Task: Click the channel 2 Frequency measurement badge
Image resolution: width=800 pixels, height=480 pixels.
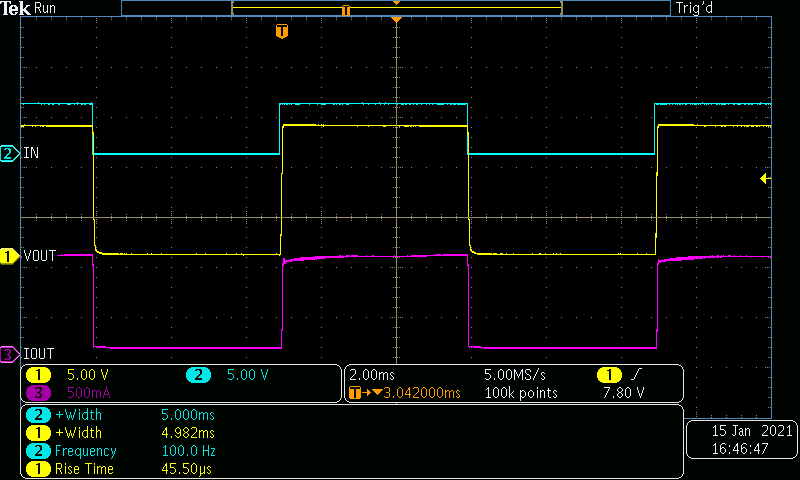Action: click(x=38, y=451)
